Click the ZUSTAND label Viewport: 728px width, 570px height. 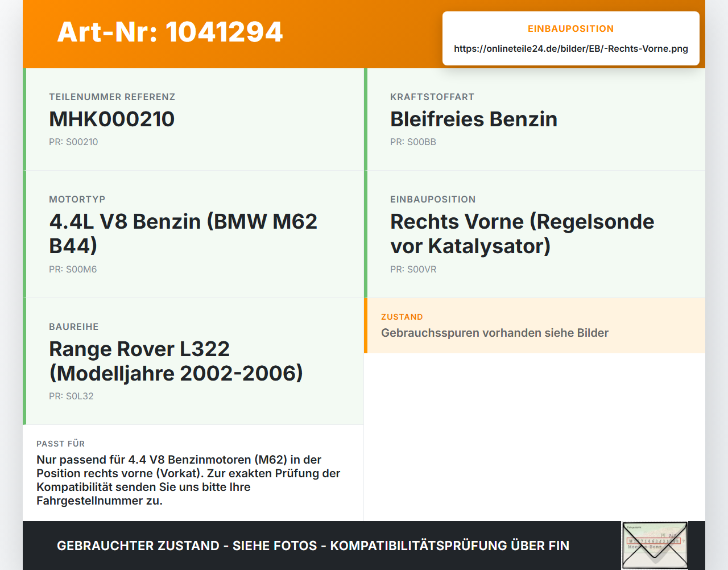pyautogui.click(x=402, y=317)
